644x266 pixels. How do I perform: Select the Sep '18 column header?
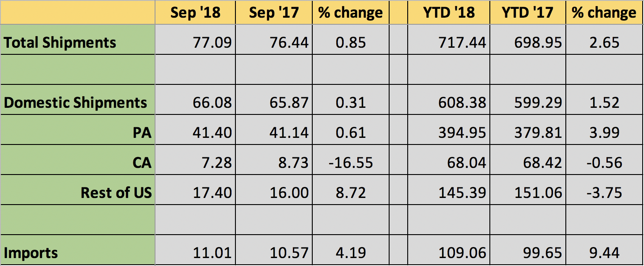tap(195, 12)
